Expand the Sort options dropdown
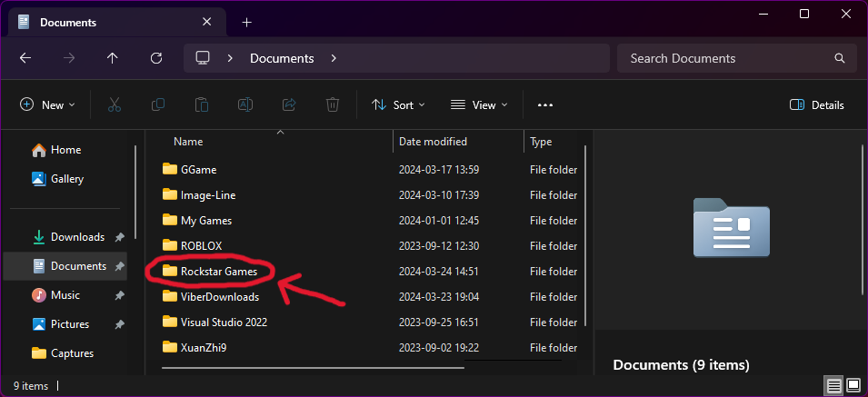868x397 pixels. tap(398, 104)
